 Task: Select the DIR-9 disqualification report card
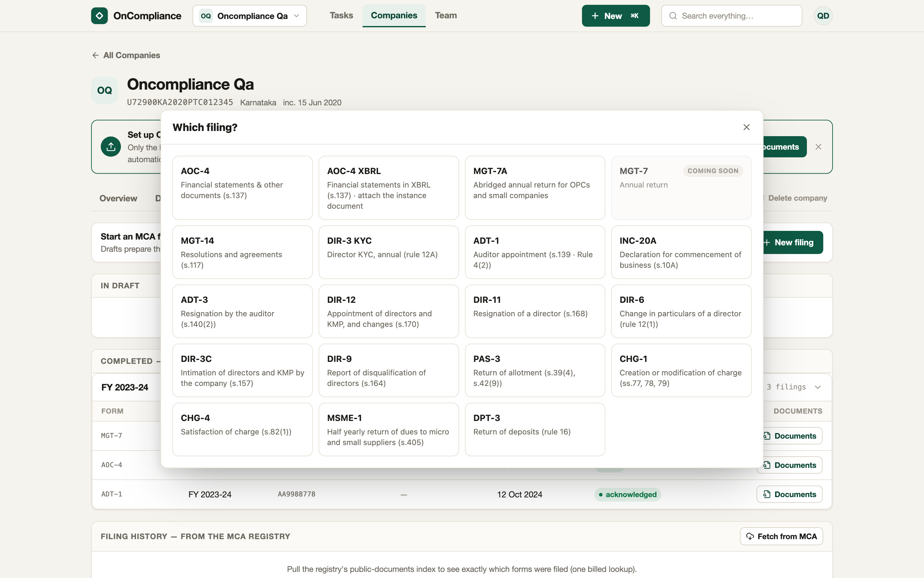(x=389, y=371)
